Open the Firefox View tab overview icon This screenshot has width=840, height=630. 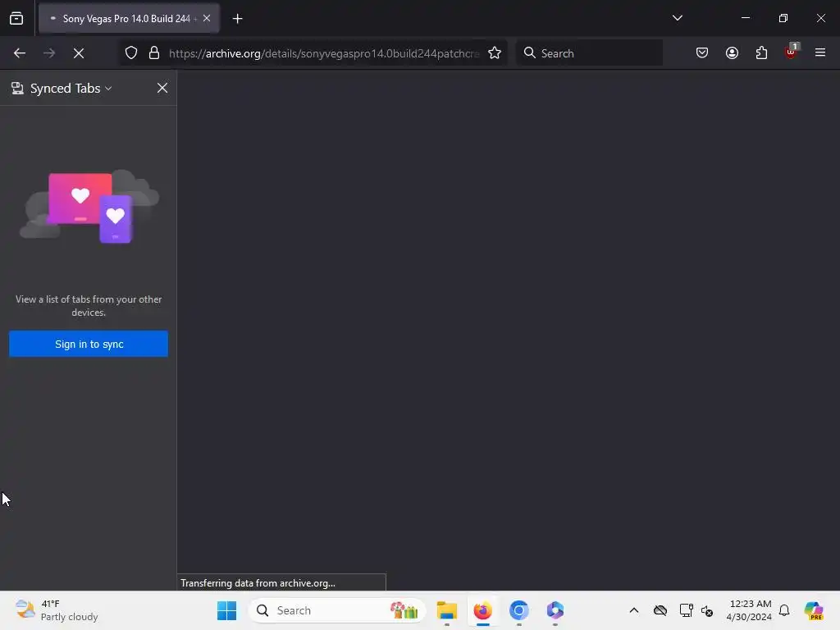tap(16, 18)
